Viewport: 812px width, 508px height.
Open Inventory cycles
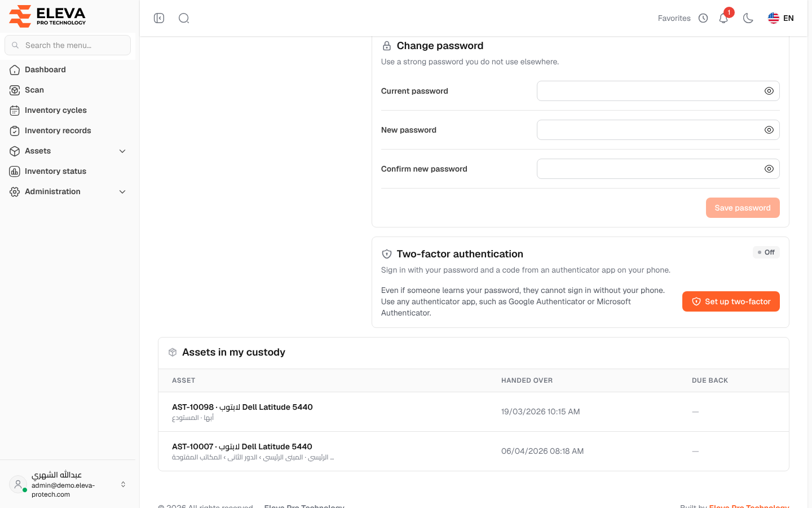[68, 111]
